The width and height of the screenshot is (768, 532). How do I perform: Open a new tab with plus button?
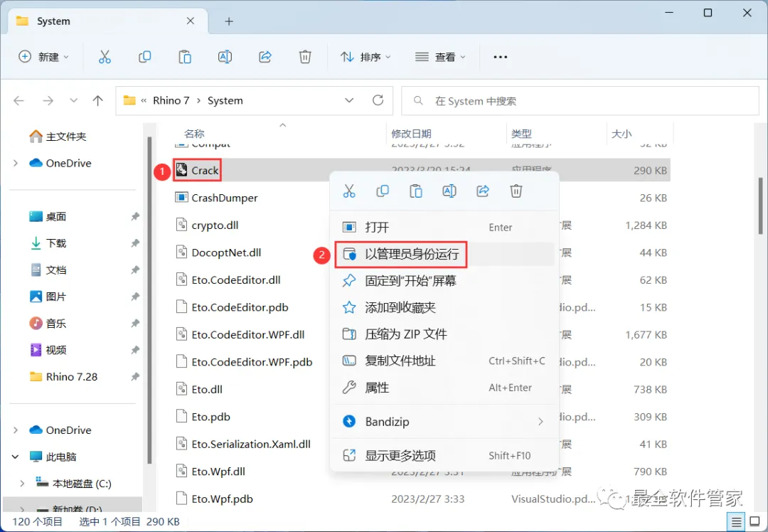click(229, 21)
